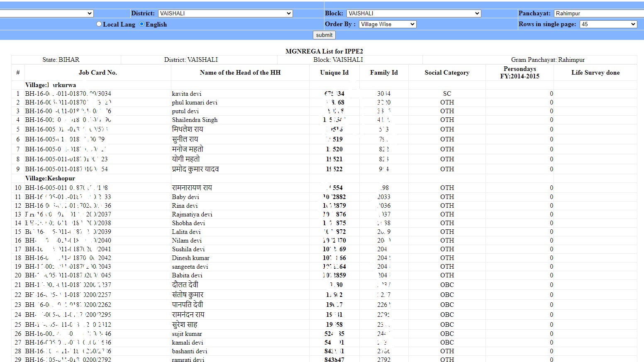Open the Block dropdown showing VAISHALI
Viewport: 644px width, 362px height.
413,13
